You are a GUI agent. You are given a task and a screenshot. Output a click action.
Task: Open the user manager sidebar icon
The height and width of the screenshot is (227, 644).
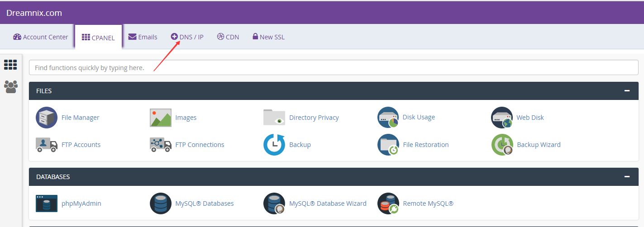[10, 86]
